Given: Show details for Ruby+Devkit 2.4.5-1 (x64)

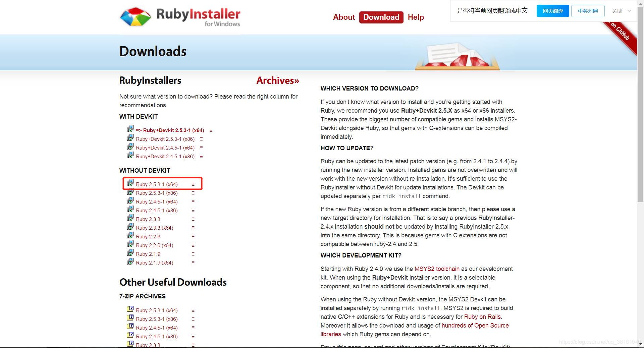Looking at the screenshot, I should [x=201, y=148].
